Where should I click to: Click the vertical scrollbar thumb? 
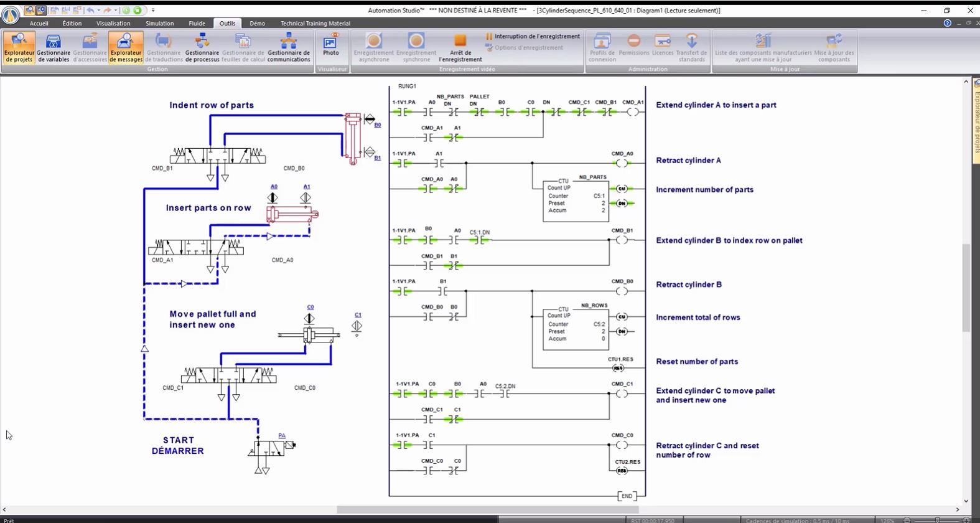[966, 288]
